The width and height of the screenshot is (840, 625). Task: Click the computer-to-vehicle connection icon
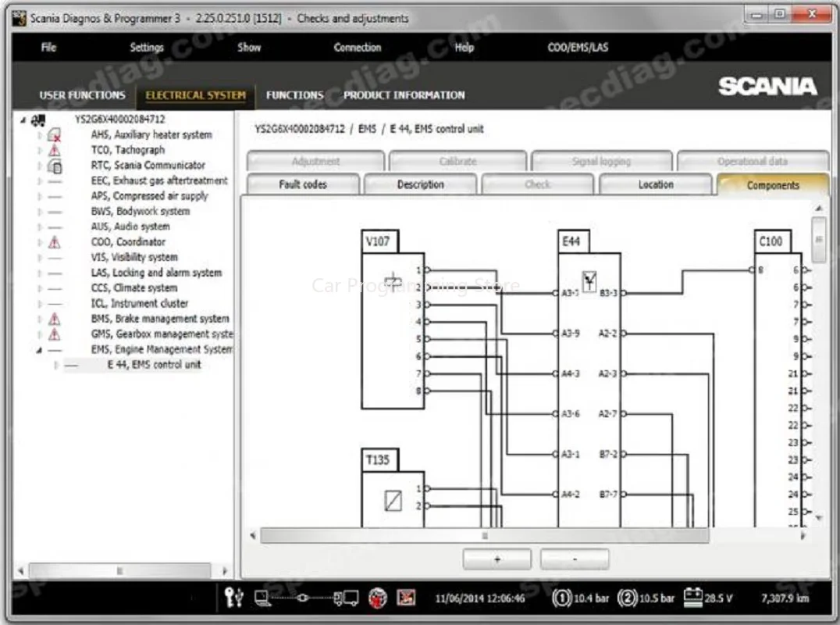pos(306,597)
